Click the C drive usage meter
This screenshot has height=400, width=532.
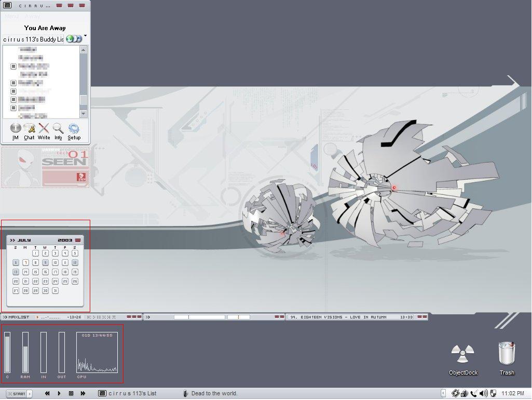[7, 352]
